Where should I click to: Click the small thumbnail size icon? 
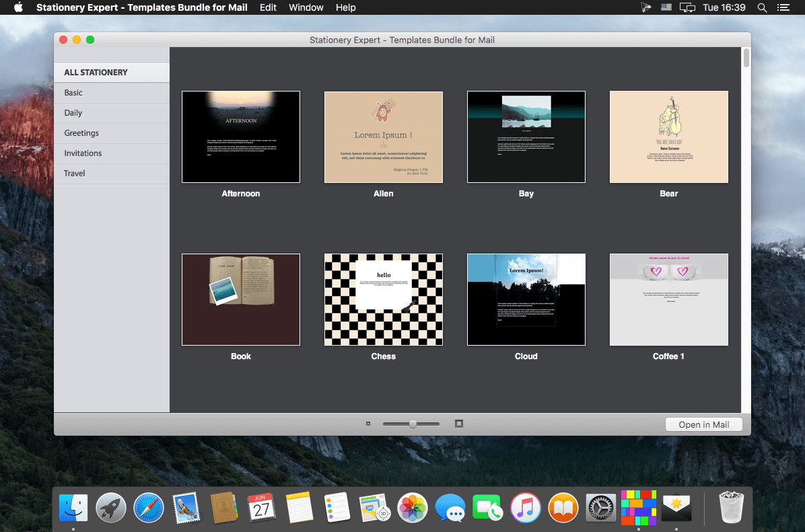368,424
